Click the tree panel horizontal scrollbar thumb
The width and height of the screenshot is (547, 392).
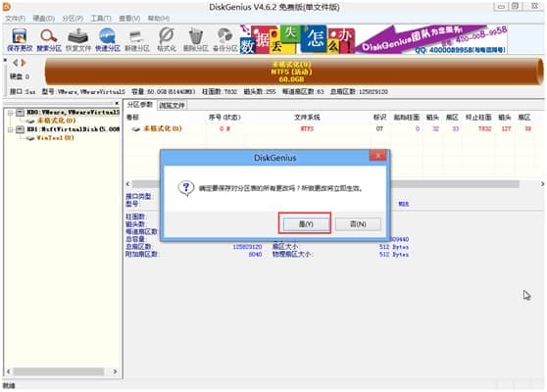click(x=58, y=371)
